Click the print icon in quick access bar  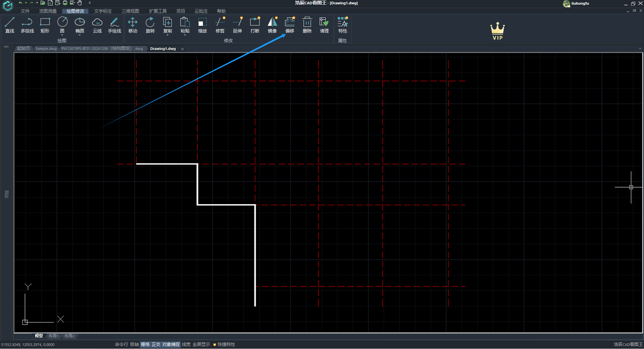[65, 3]
